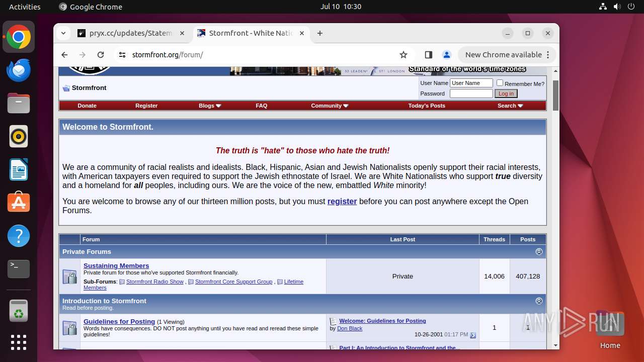644x362 pixels.
Task: Click the register link in welcome text
Action: 342,202
